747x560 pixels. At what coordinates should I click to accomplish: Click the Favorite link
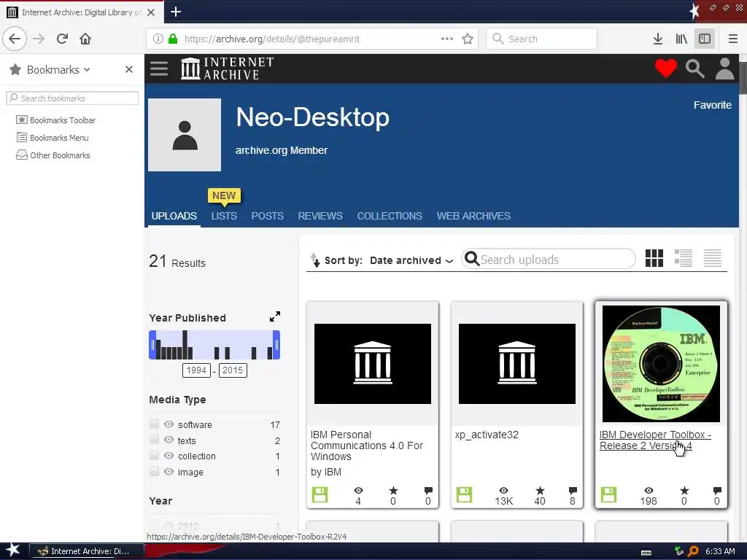pyautogui.click(x=712, y=105)
